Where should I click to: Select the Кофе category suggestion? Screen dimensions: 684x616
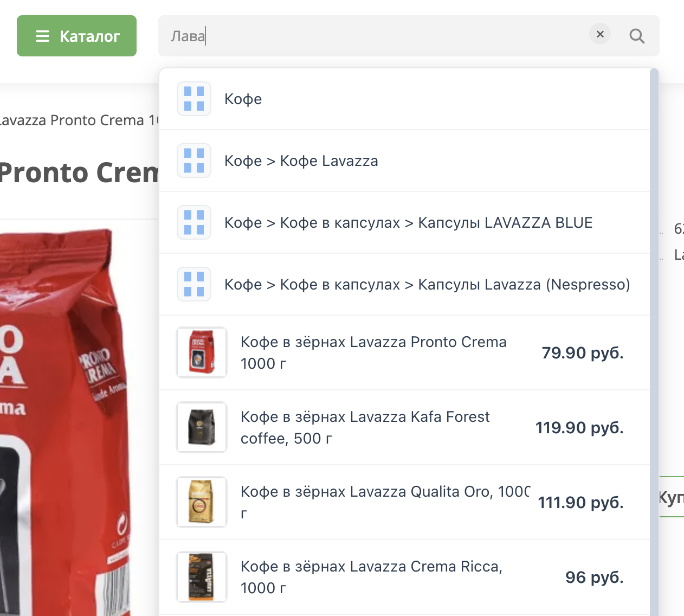tap(404, 99)
